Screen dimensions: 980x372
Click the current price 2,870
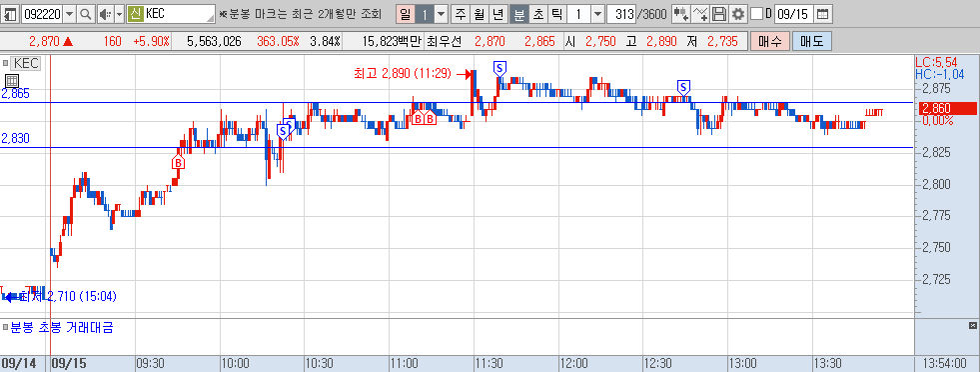[44, 41]
